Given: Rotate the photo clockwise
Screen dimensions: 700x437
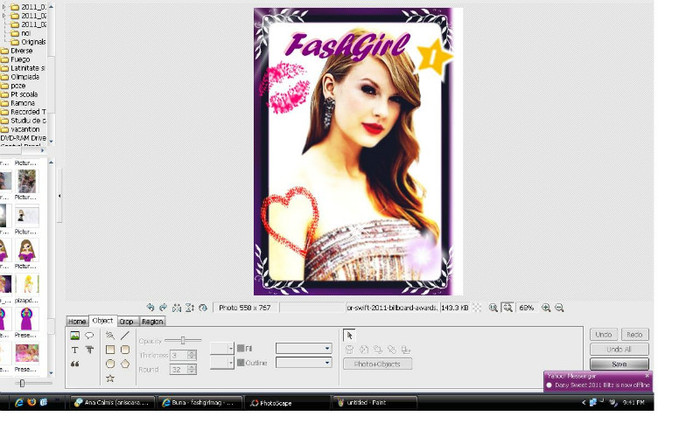Looking at the screenshot, I should [x=163, y=308].
